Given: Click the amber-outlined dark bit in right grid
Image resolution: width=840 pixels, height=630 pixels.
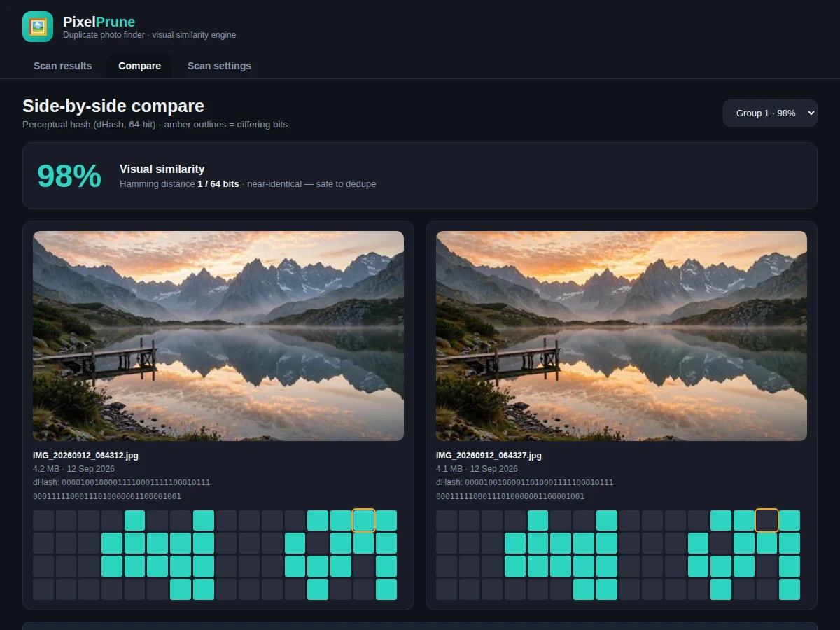Looking at the screenshot, I should tap(766, 520).
